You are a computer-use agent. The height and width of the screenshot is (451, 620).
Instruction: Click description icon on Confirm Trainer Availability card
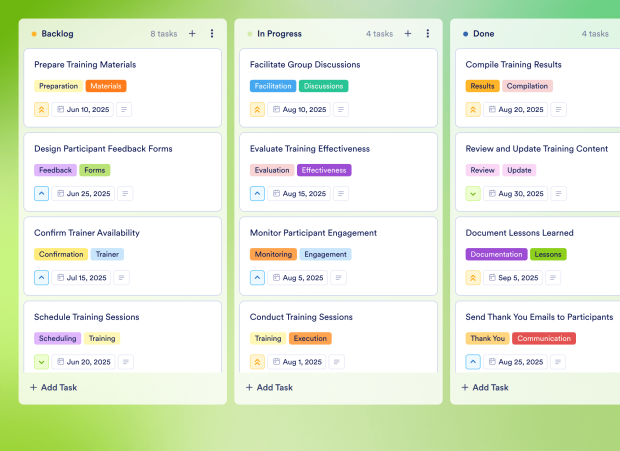[x=125, y=277]
